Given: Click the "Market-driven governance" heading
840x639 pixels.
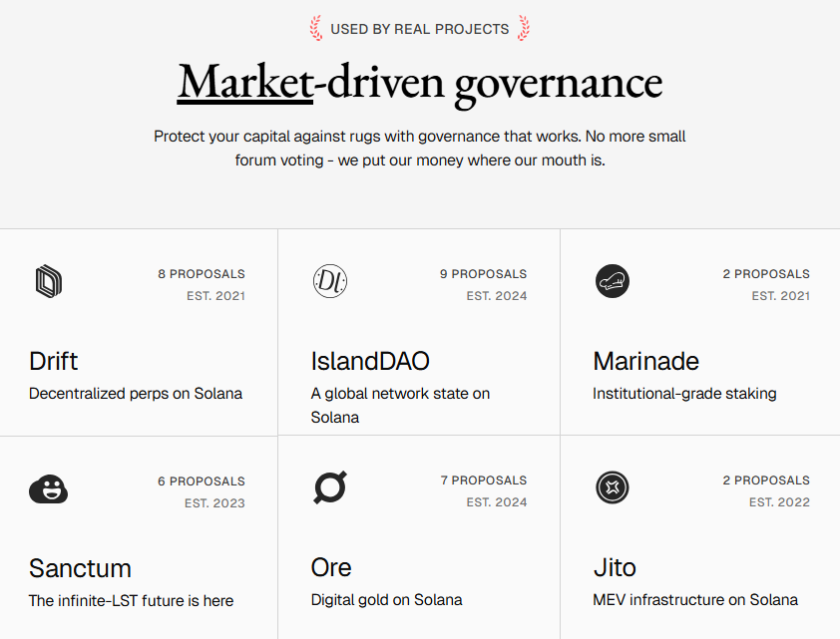Looking at the screenshot, I should [x=420, y=84].
